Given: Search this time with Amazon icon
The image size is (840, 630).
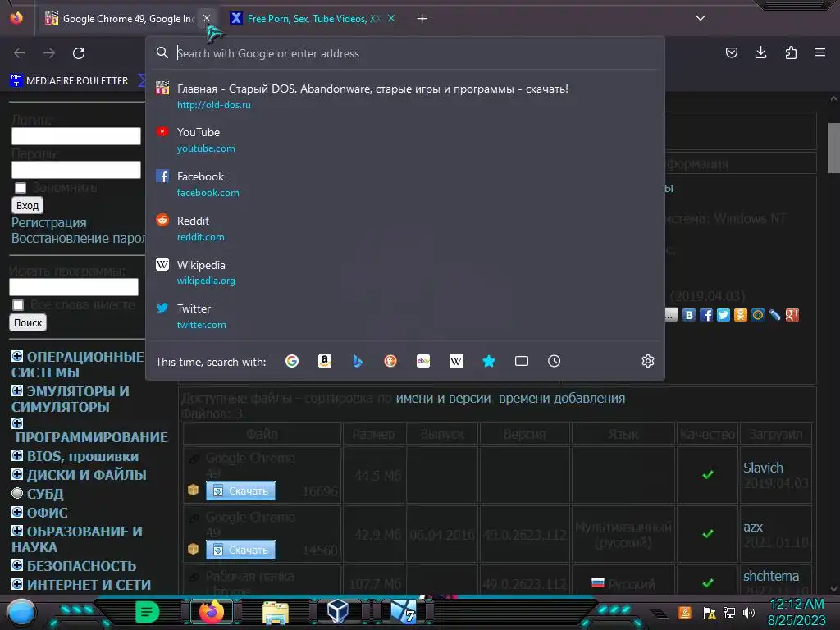Looking at the screenshot, I should coord(325,361).
